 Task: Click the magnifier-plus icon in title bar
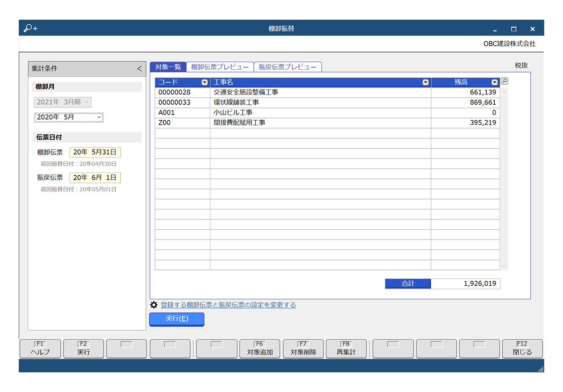click(30, 29)
